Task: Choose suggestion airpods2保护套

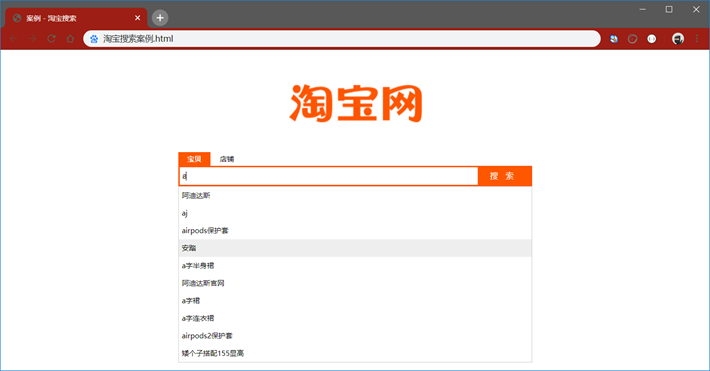Action: (355, 336)
